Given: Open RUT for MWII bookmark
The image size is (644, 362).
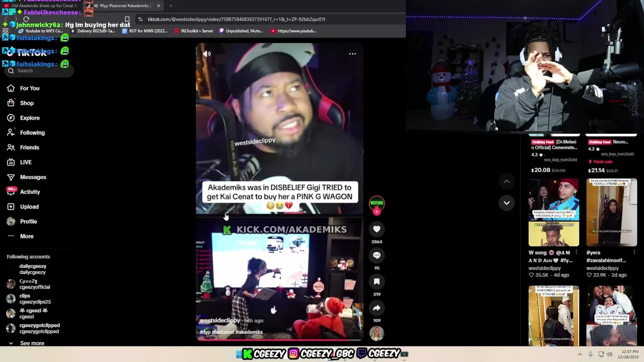Looking at the screenshot, I should click(x=145, y=31).
